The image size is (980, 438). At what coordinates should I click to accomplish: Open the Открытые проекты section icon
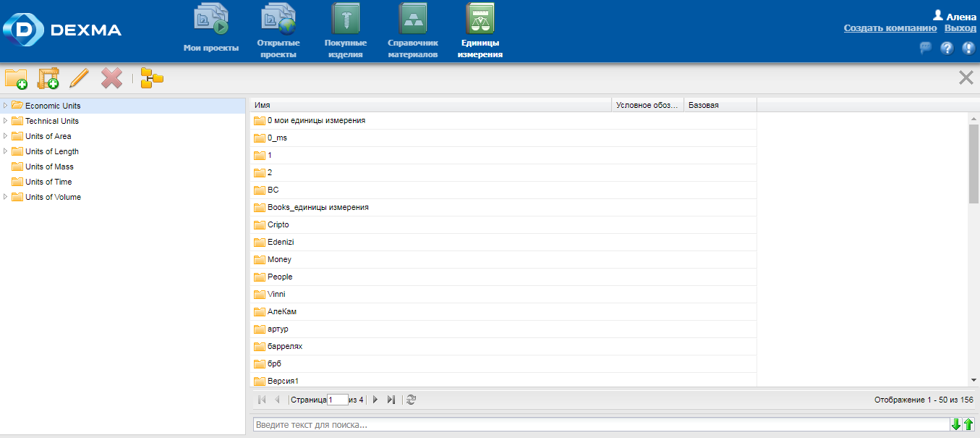[278, 19]
